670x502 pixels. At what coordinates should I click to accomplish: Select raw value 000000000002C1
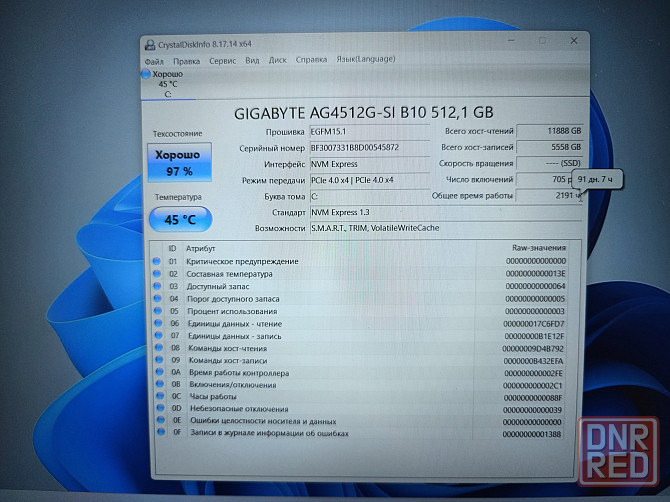(532, 385)
